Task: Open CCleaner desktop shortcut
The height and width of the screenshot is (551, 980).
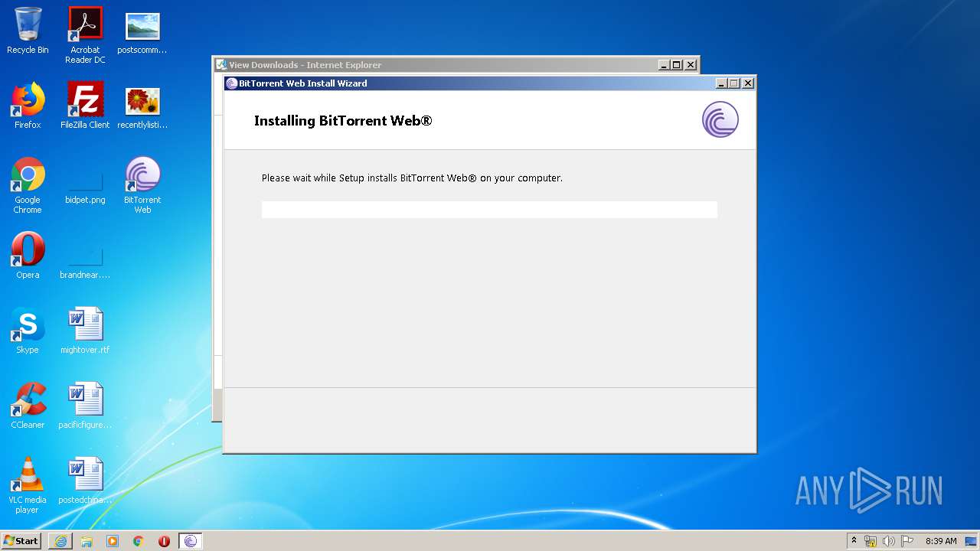Action: point(28,406)
